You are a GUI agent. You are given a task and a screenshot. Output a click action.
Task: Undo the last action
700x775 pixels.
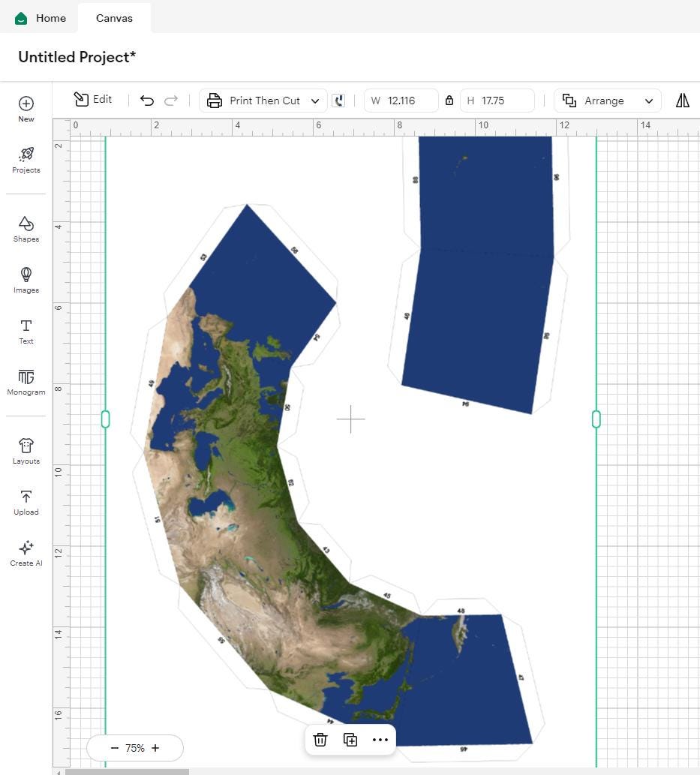point(147,101)
